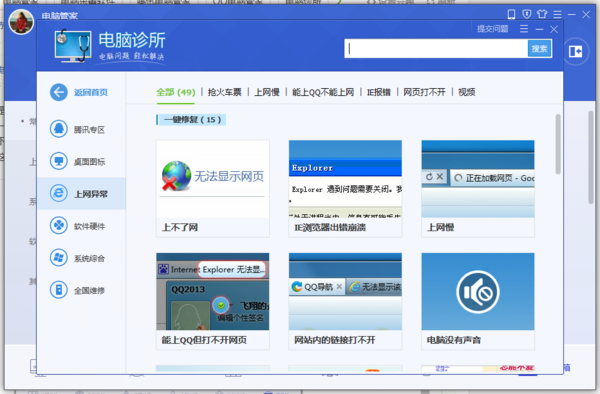This screenshot has width=600, height=394.
Task: Click the 返回首页 link text
Action: pyautogui.click(x=91, y=92)
